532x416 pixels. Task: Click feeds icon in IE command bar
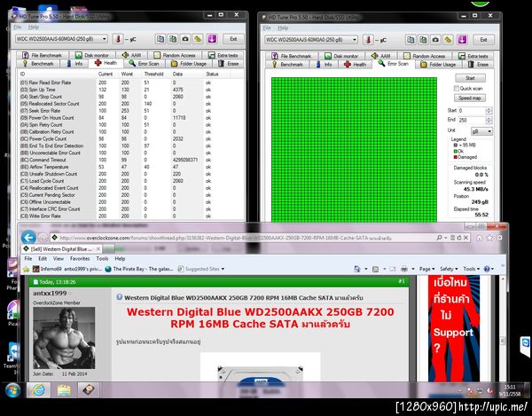(376, 269)
